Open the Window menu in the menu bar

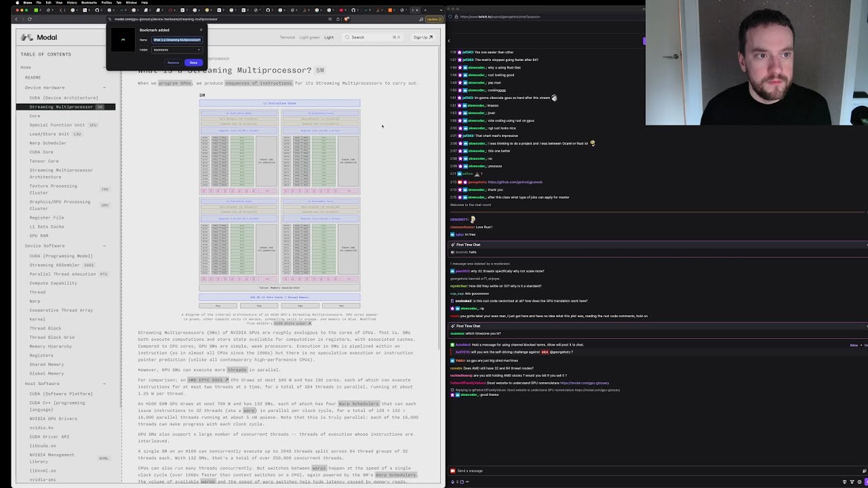(132, 3)
